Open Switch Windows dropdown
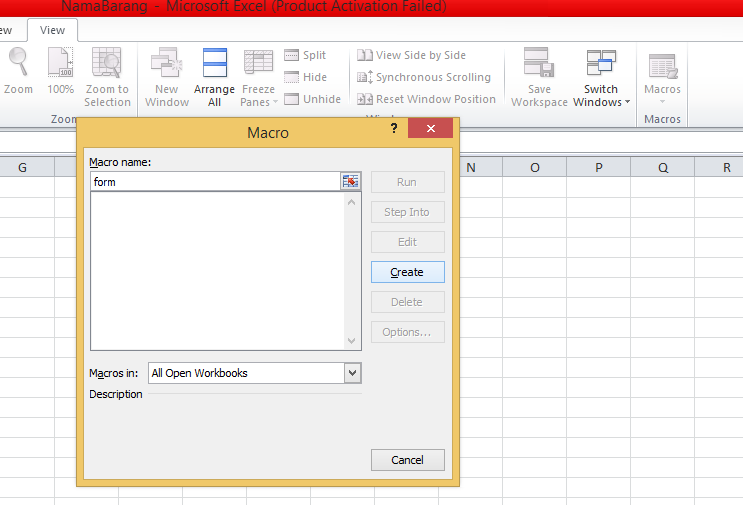Viewport: 743px width, 505px height. click(601, 77)
